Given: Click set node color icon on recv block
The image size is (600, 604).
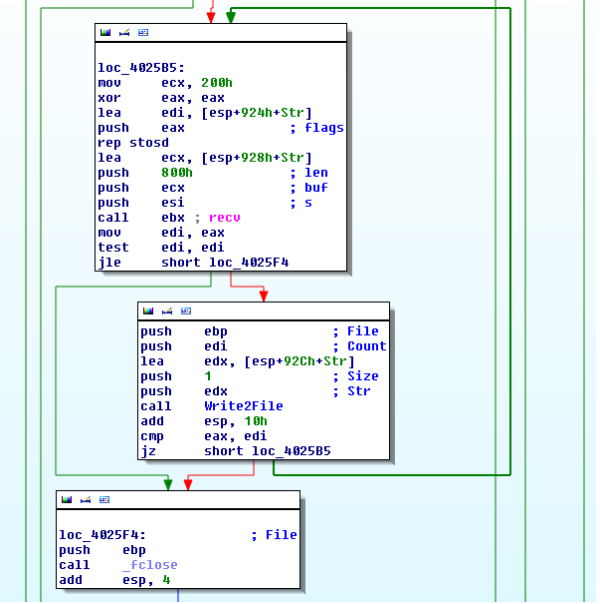Looking at the screenshot, I should (x=105, y=33).
